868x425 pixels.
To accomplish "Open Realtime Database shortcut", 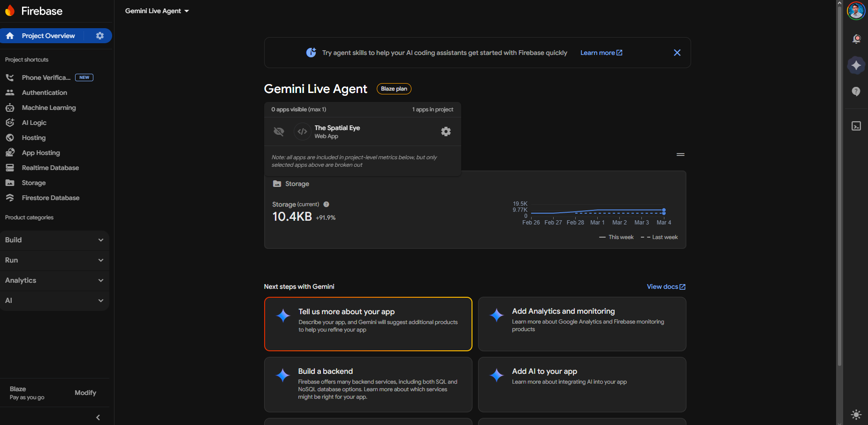I will (50, 168).
